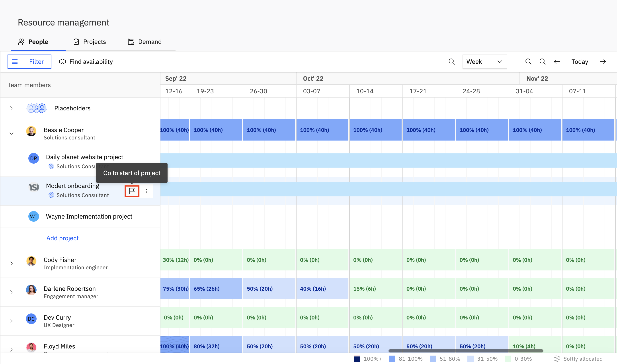Click the search magnifier icon
Viewport: 617px width, 364px height.
tap(451, 62)
